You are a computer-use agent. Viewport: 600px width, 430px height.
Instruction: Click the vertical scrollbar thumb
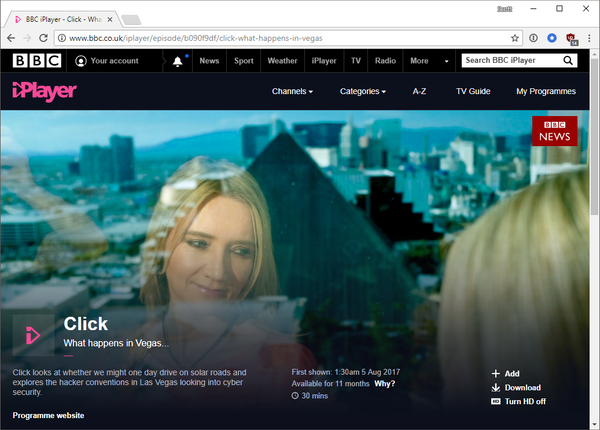(594, 137)
